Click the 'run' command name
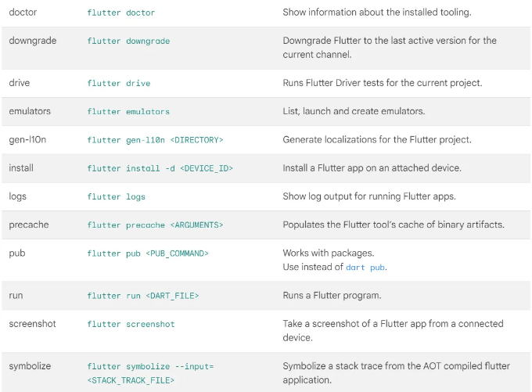532x392 pixels. point(16,296)
